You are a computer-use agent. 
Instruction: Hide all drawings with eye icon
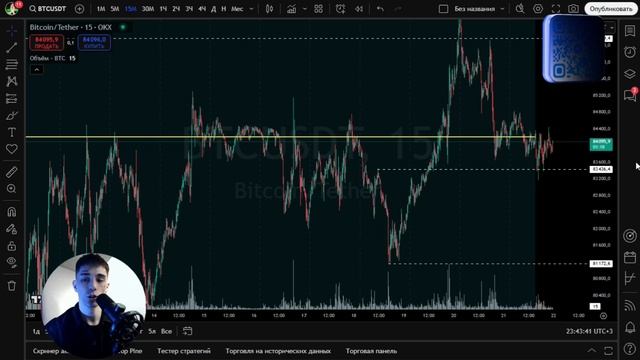11,262
